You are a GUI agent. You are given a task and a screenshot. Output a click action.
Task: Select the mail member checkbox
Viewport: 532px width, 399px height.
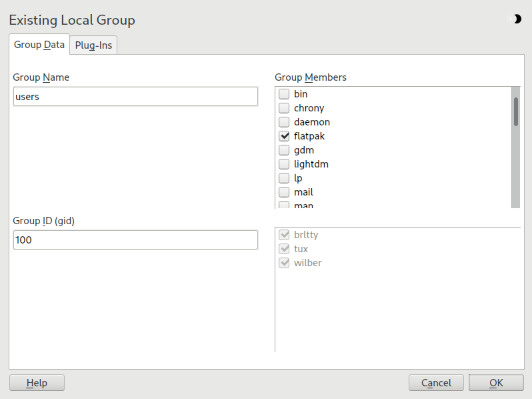tap(284, 192)
